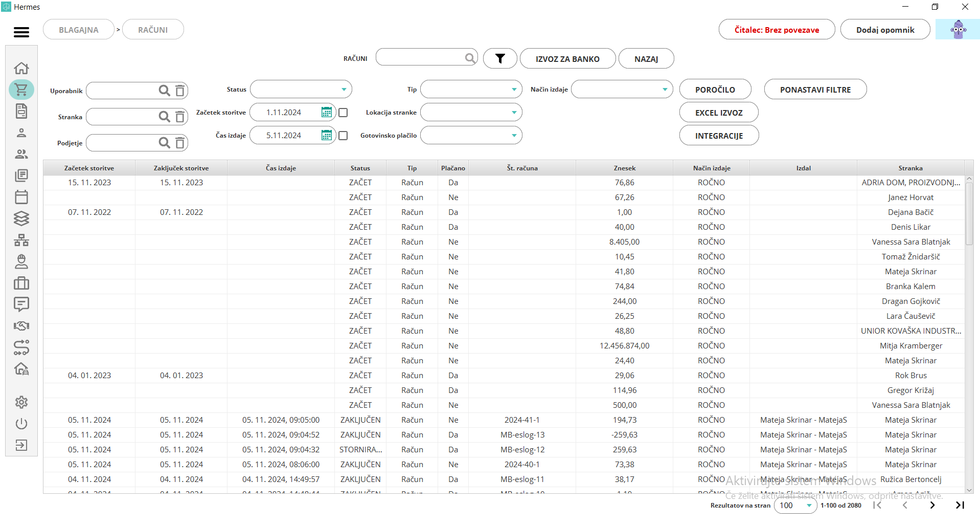Open the organization hierarchy sidebar icon
This screenshot has width=980, height=525.
point(21,240)
